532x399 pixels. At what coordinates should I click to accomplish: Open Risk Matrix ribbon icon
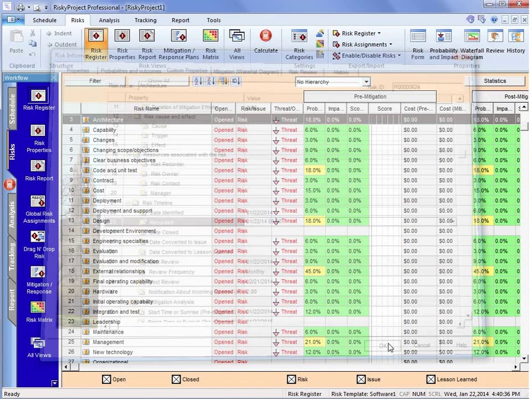click(x=211, y=44)
